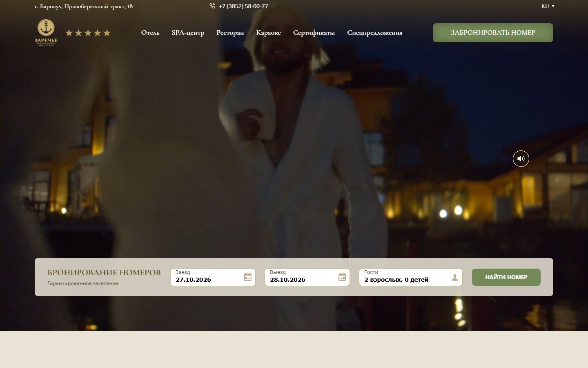
Task: Go to the Караоке page
Action: click(x=268, y=33)
